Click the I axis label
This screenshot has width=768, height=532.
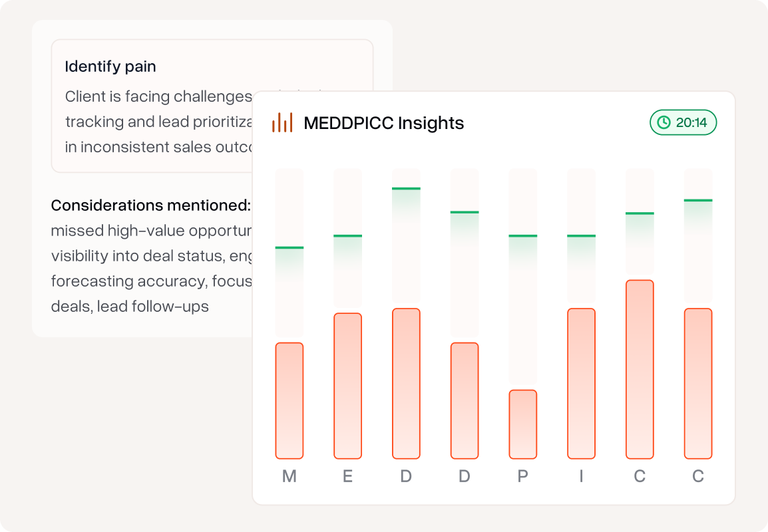pos(581,477)
